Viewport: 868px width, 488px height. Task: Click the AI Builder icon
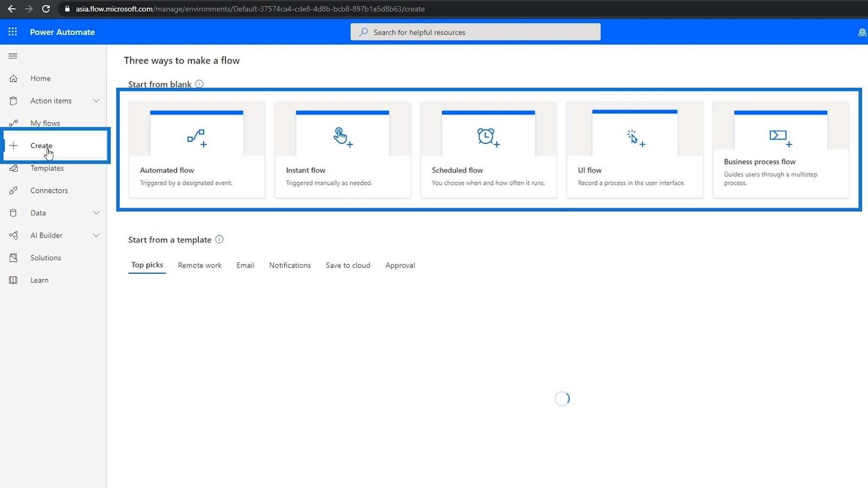[x=14, y=235]
